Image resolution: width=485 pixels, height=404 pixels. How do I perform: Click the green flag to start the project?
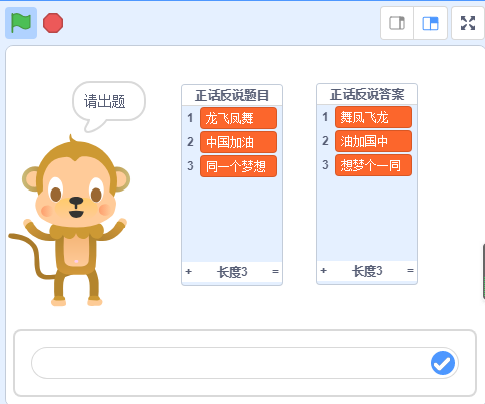click(21, 23)
